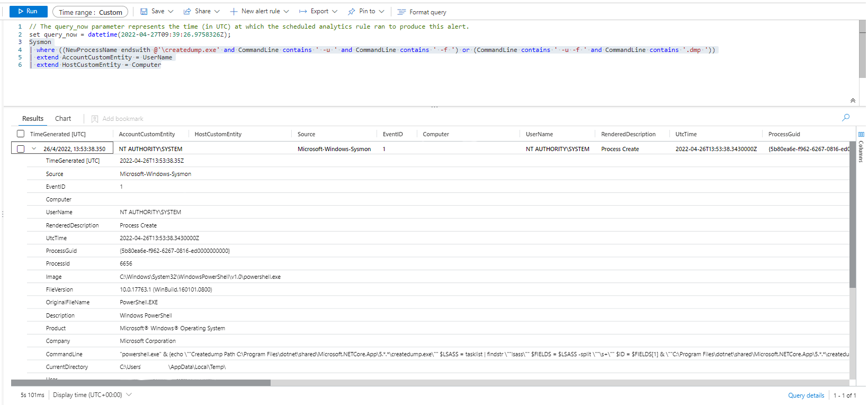
Task: Open the Columns panel on right edge
Action: coord(861,148)
